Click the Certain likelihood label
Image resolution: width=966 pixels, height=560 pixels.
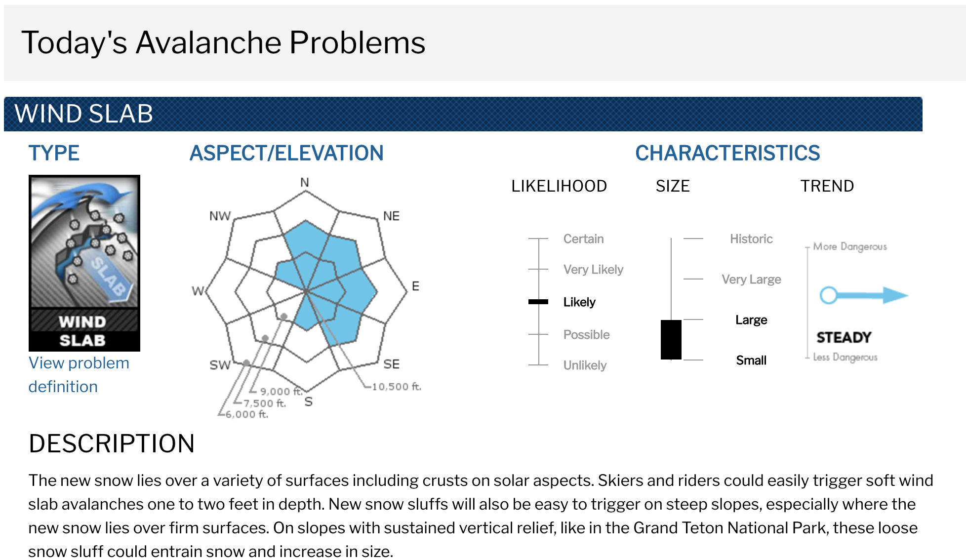pos(583,239)
